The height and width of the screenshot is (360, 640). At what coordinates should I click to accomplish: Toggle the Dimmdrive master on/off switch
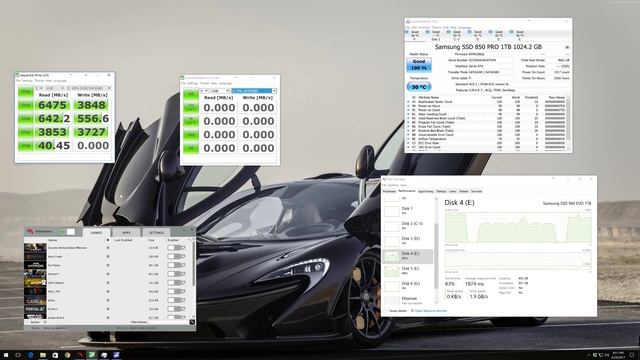[68, 232]
